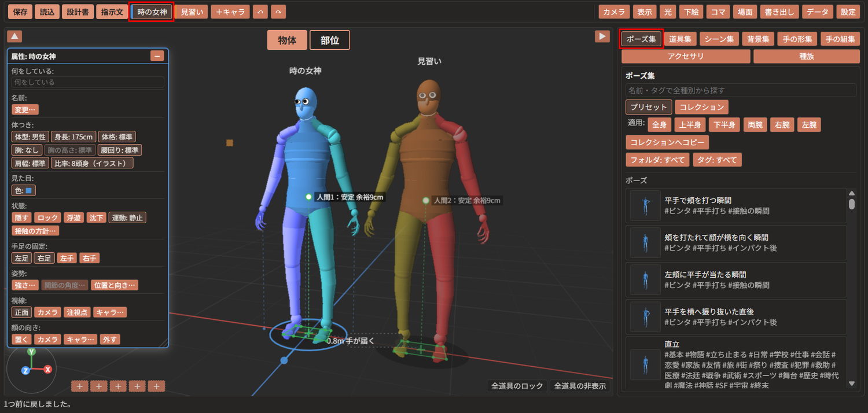
Task: Click the pose search input field
Action: pyautogui.click(x=741, y=90)
